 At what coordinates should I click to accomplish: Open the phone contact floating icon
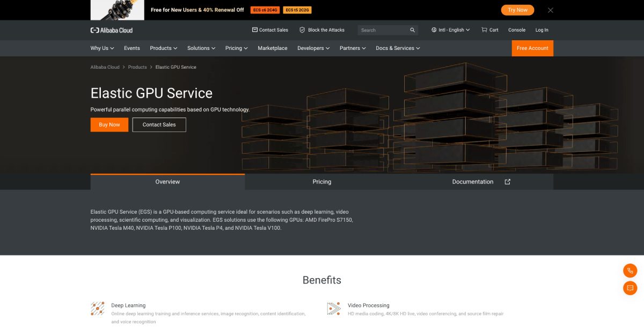click(x=629, y=270)
